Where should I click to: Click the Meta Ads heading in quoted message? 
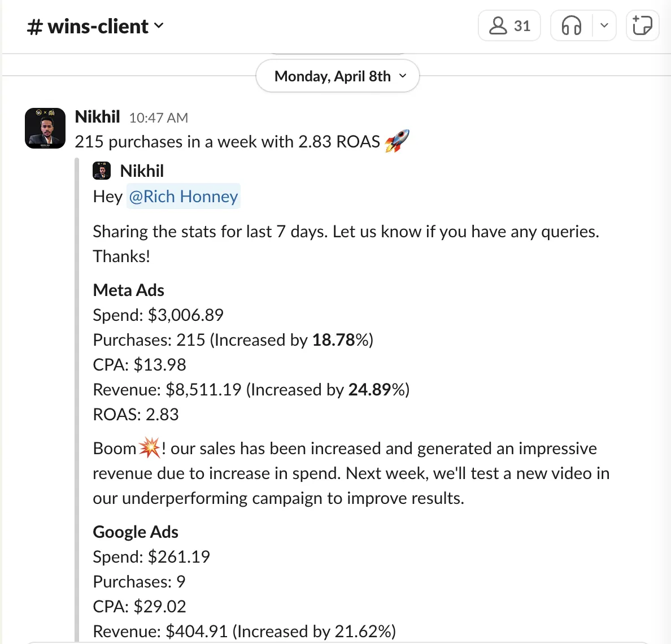click(x=128, y=290)
